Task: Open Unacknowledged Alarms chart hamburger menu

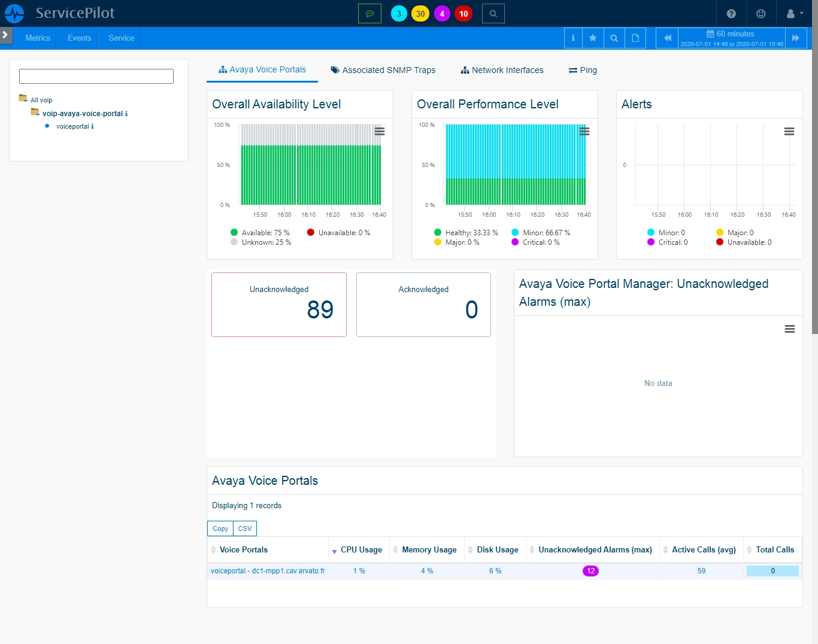Action: coord(790,329)
